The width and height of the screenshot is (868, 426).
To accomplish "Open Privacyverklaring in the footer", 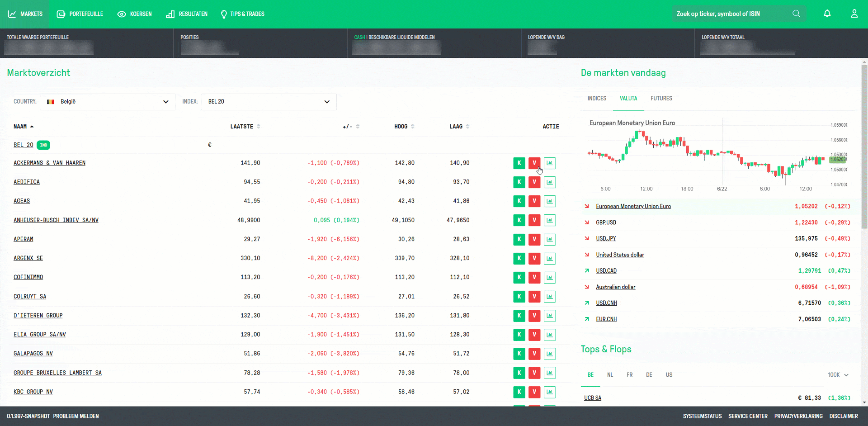I will click(798, 417).
